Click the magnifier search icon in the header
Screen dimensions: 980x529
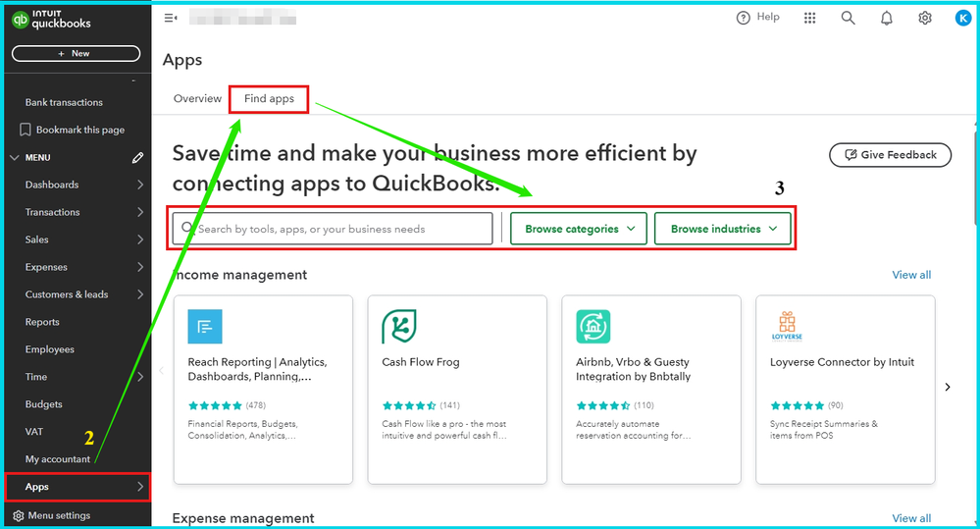(848, 18)
